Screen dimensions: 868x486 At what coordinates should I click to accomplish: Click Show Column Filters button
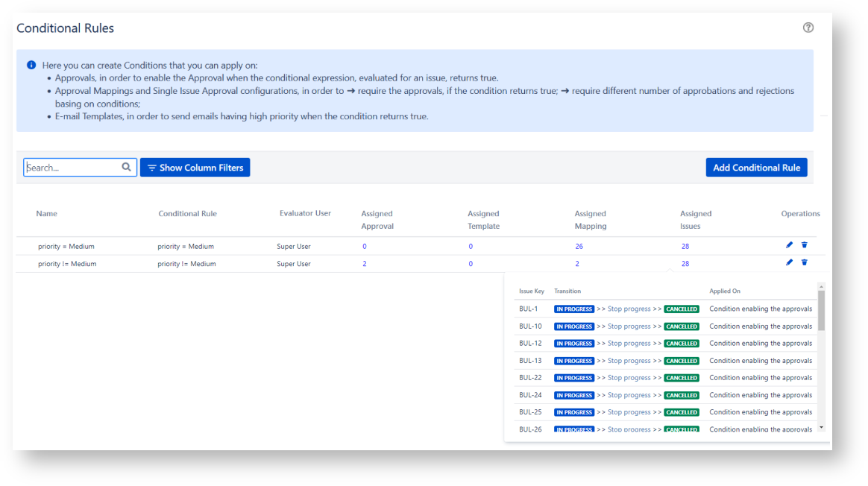tap(195, 168)
